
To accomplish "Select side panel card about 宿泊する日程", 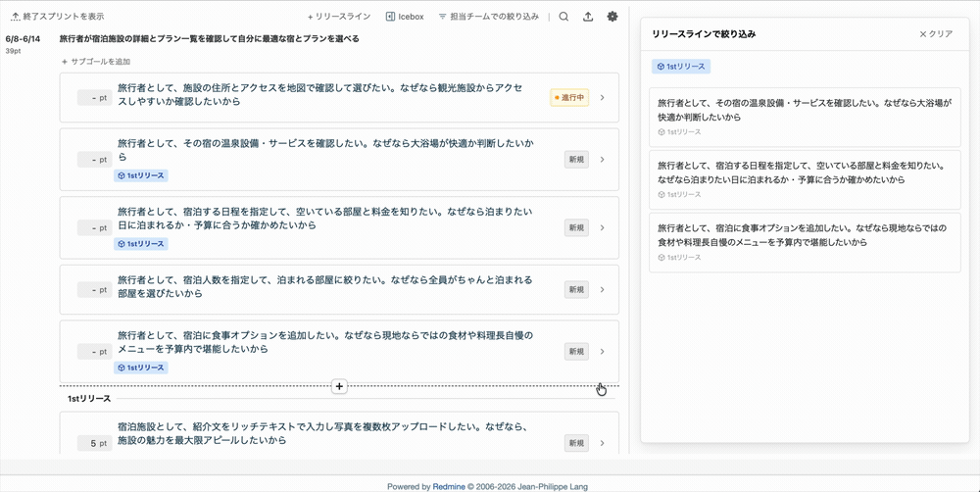I will click(805, 179).
